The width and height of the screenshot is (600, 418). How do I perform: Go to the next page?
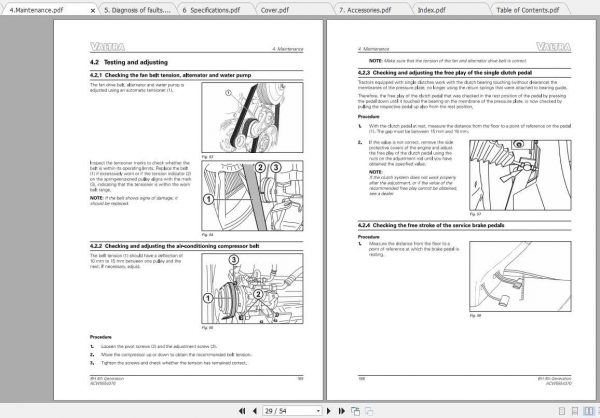coord(328,411)
